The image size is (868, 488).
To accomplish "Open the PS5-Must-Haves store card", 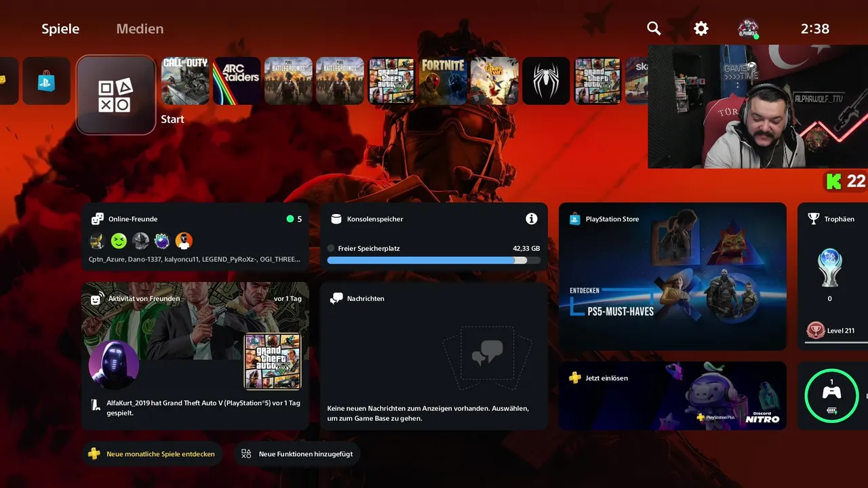I will pyautogui.click(x=673, y=277).
